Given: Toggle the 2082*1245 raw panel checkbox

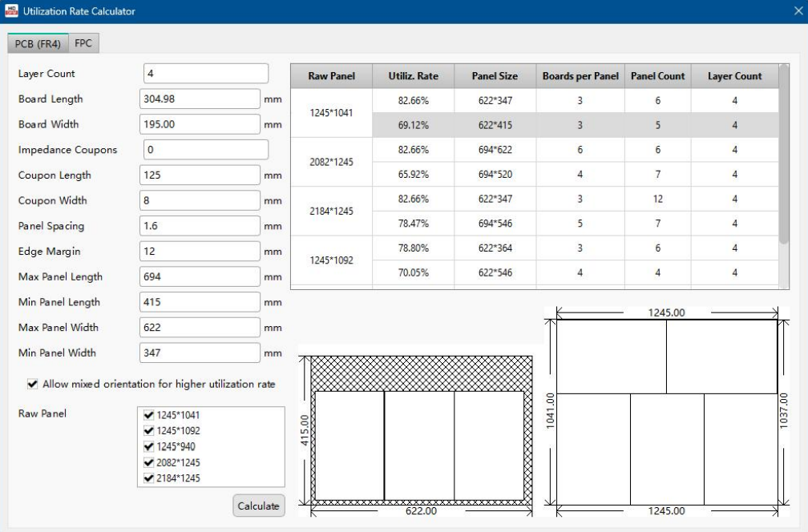Looking at the screenshot, I should coord(147,462).
